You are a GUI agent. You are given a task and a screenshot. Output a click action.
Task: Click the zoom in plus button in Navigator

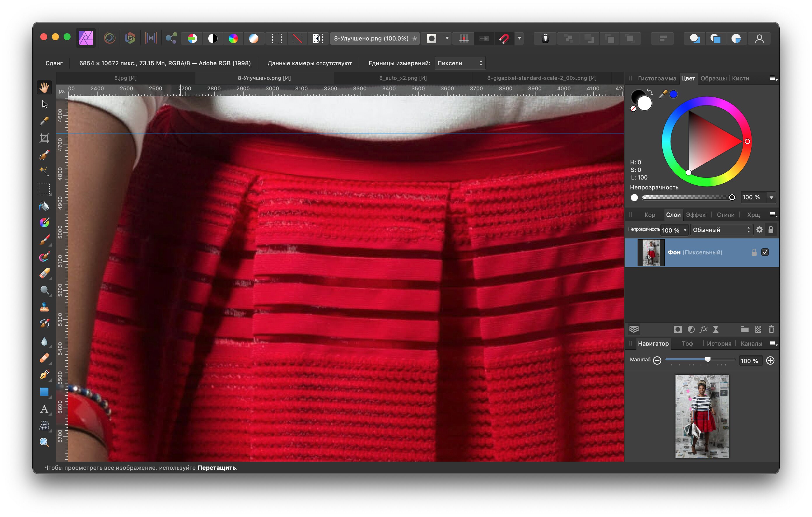770,361
